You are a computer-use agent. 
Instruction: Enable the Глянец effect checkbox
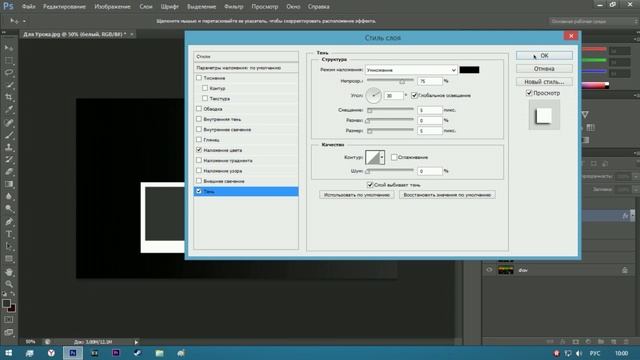199,140
